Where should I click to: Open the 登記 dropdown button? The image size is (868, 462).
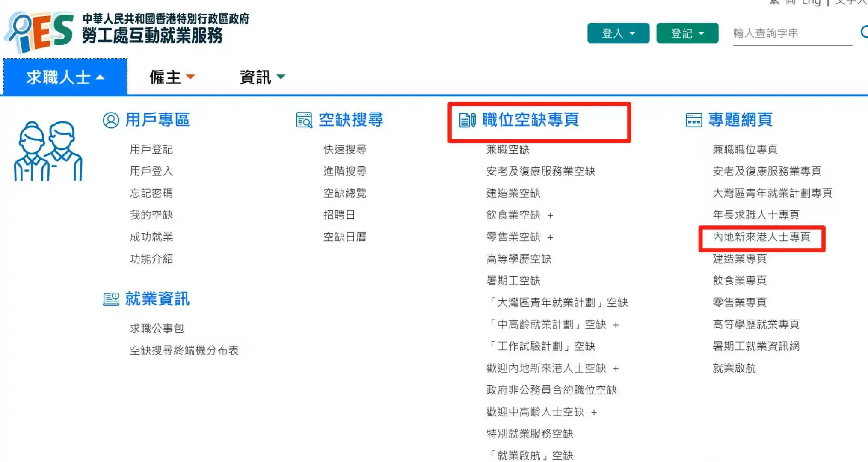click(687, 33)
